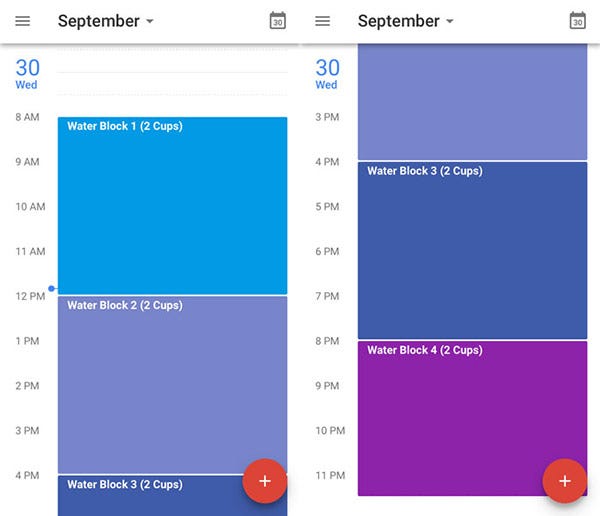Tap the today calendar icon in the right view
Viewport: 600px width, 516px height.
click(577, 21)
